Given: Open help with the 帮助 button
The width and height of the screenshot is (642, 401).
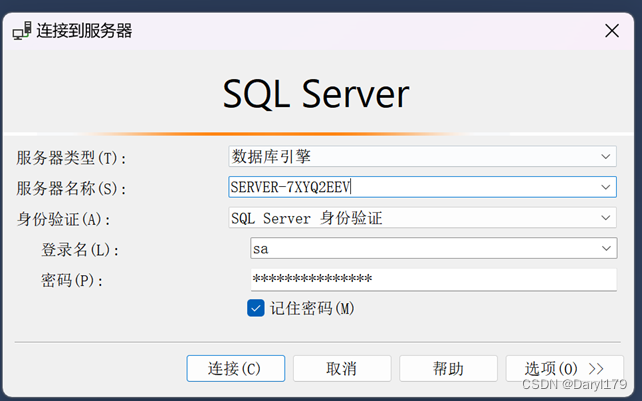Looking at the screenshot, I should tap(448, 368).
